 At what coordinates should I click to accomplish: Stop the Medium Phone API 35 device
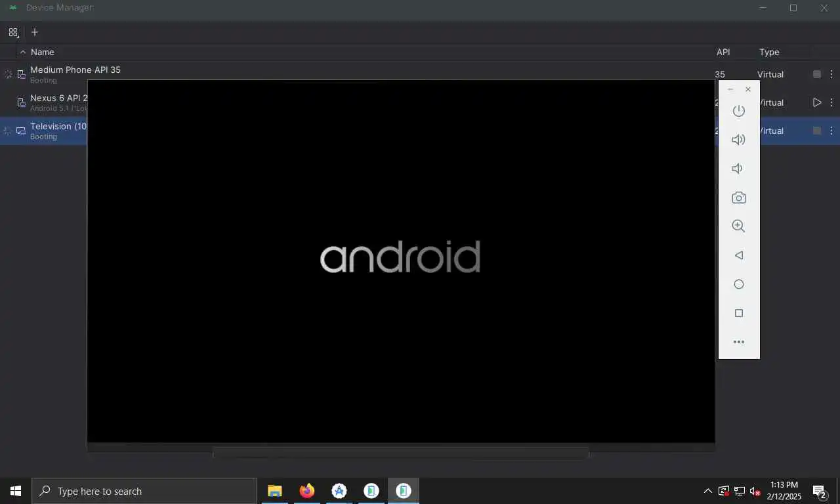pyautogui.click(x=817, y=74)
